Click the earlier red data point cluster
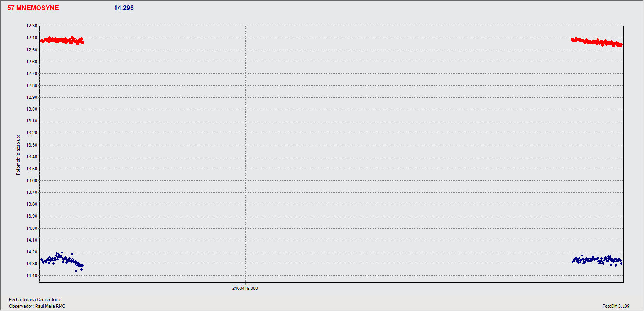The height and width of the screenshot is (311, 644). tap(62, 40)
